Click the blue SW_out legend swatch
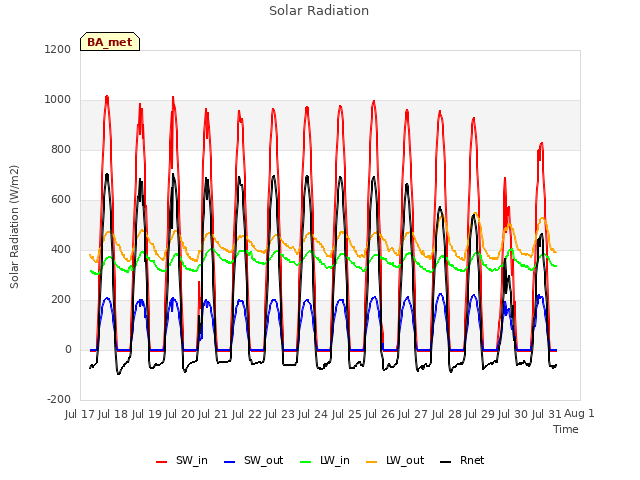This screenshot has height=480, width=640. tap(230, 462)
